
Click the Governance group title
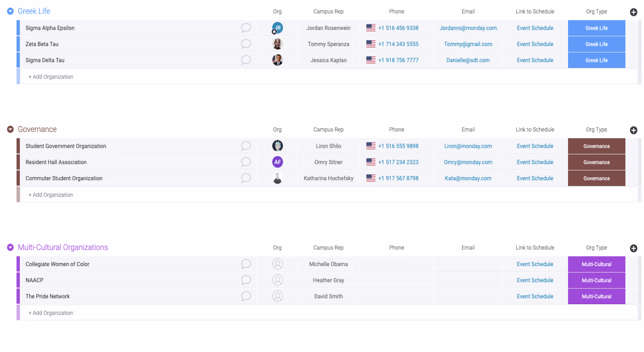[x=37, y=129]
